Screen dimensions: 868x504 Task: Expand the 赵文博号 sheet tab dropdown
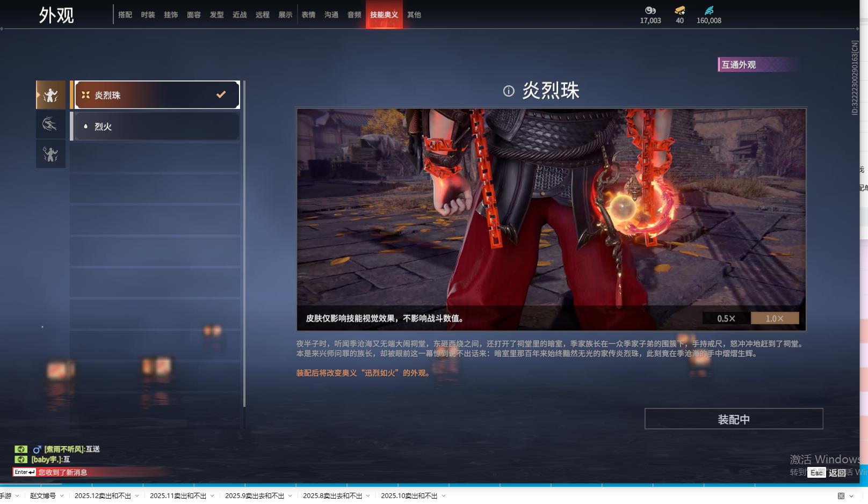tap(62, 496)
